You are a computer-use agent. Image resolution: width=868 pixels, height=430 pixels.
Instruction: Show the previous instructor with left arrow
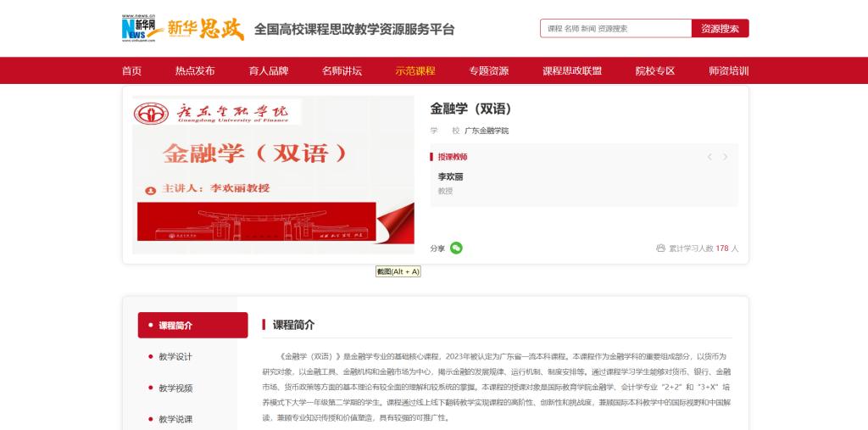pos(709,157)
